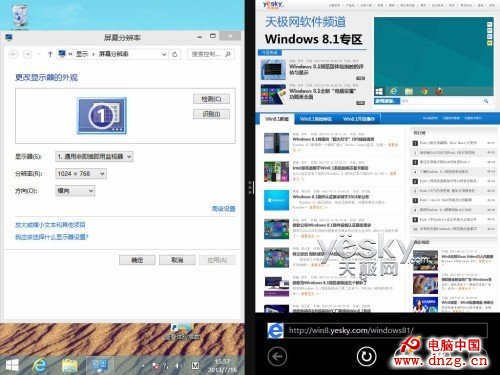The height and width of the screenshot is (375, 500).
Task: Launch Internet Explorer from the taskbar
Action: pyautogui.click(x=40, y=366)
